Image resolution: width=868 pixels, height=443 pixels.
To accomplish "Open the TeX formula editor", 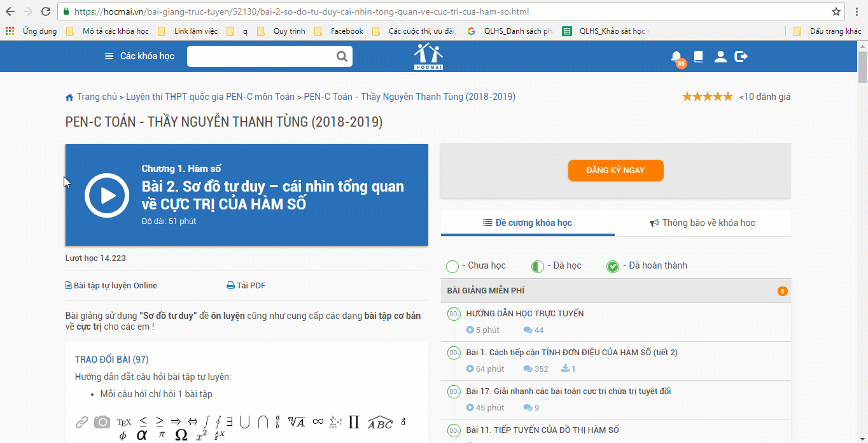I will (124, 422).
